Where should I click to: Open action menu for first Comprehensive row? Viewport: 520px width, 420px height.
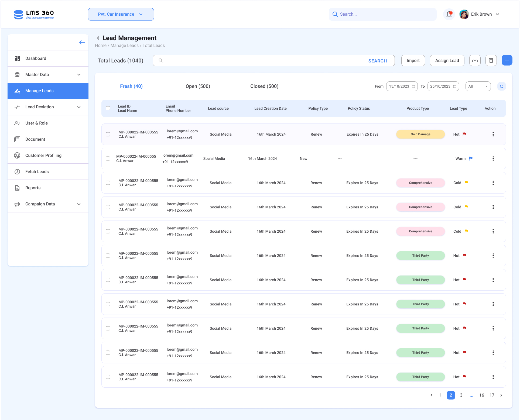pyautogui.click(x=493, y=183)
